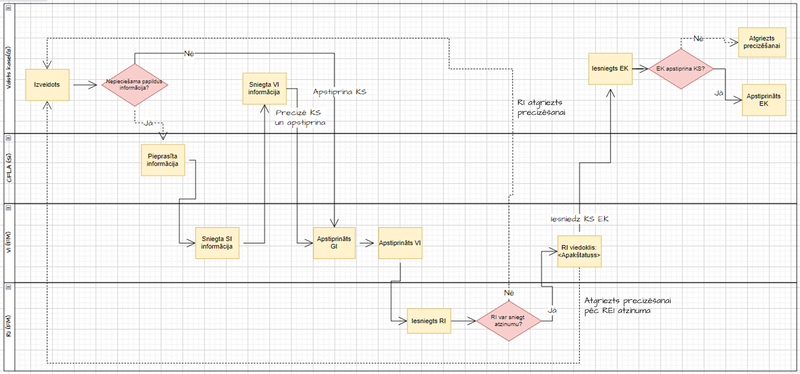Select the 'Apstiprināts GI' box
Image resolution: width=800 pixels, height=374 pixels.
pos(335,243)
